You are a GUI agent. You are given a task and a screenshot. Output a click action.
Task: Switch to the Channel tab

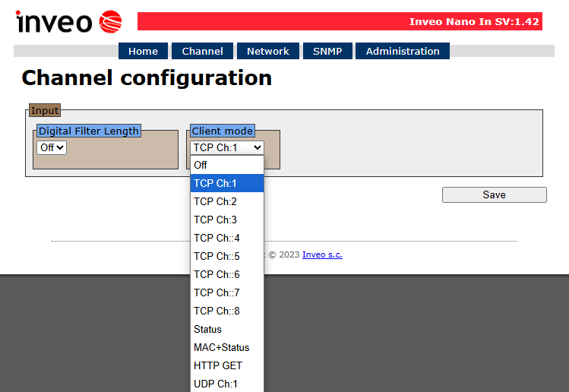(202, 51)
